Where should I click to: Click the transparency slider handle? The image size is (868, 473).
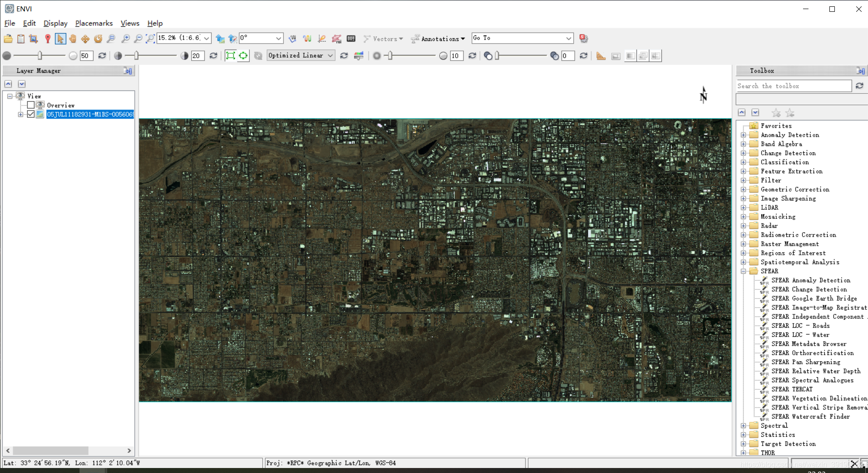497,55
